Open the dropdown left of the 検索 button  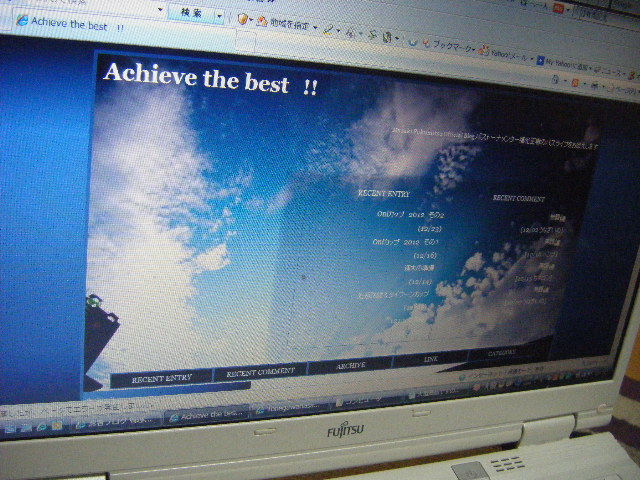[x=160, y=9]
